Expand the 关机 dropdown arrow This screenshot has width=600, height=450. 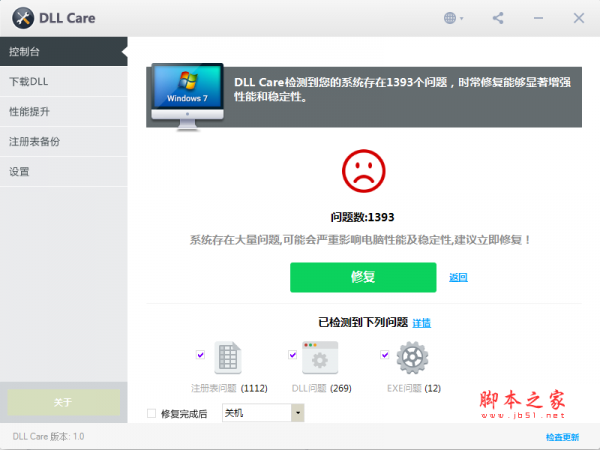[x=298, y=413]
